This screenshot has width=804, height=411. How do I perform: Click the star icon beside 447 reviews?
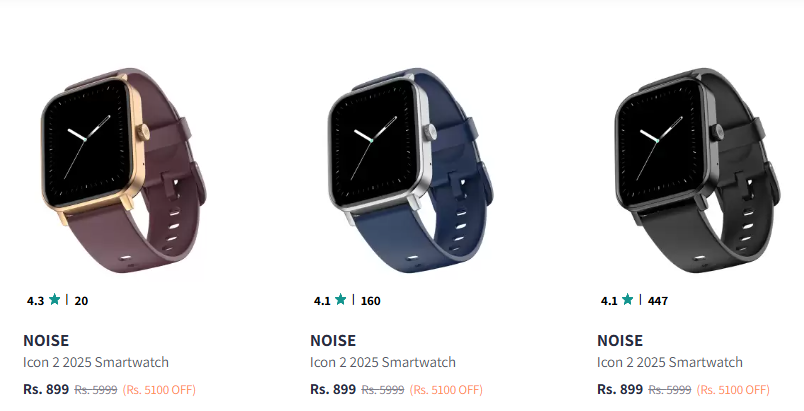627,300
